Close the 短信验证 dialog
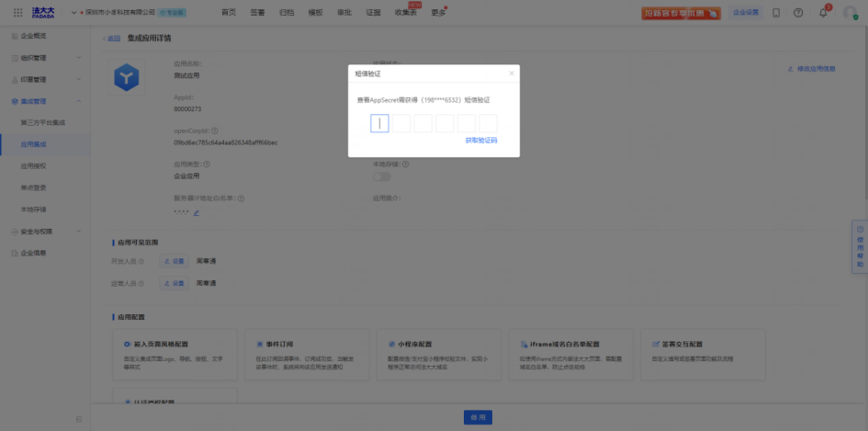Viewport: 868px width, 431px height. pyautogui.click(x=512, y=74)
